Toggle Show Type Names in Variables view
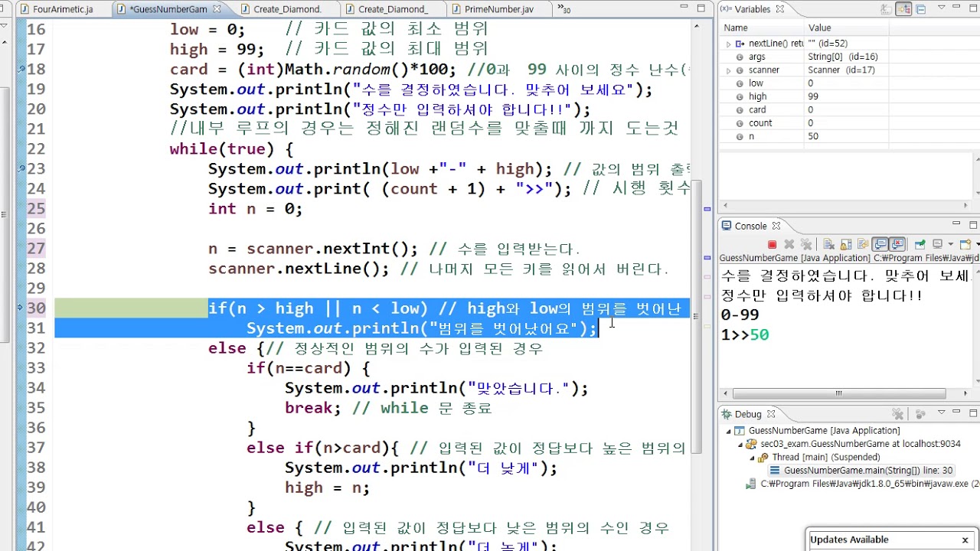The image size is (980, 551). pos(886,10)
